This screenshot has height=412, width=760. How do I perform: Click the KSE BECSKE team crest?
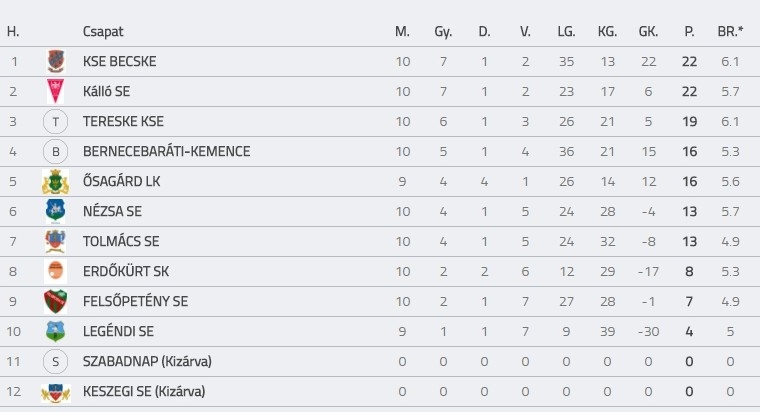pos(55,62)
